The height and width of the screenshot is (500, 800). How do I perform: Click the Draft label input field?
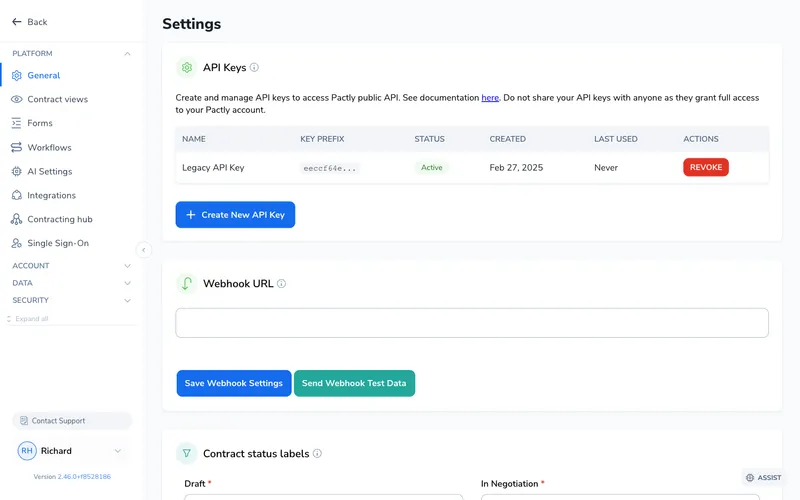[323, 497]
